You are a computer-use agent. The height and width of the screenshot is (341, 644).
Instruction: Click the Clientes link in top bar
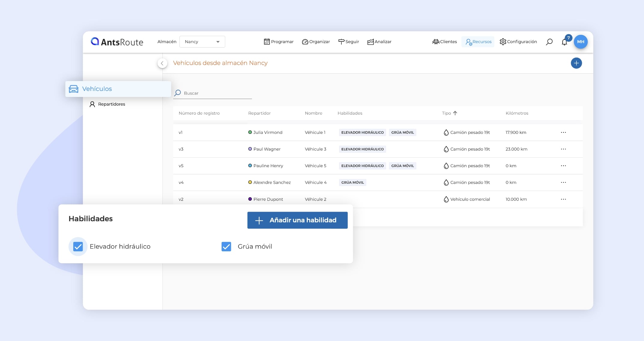point(445,42)
